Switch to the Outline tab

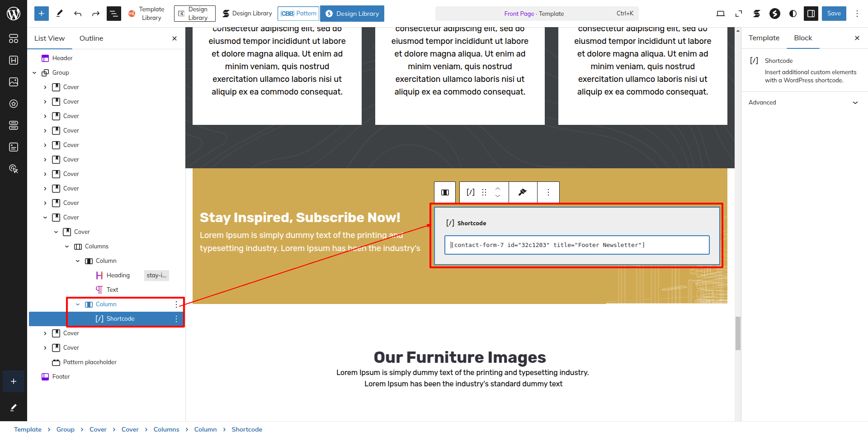tap(91, 38)
